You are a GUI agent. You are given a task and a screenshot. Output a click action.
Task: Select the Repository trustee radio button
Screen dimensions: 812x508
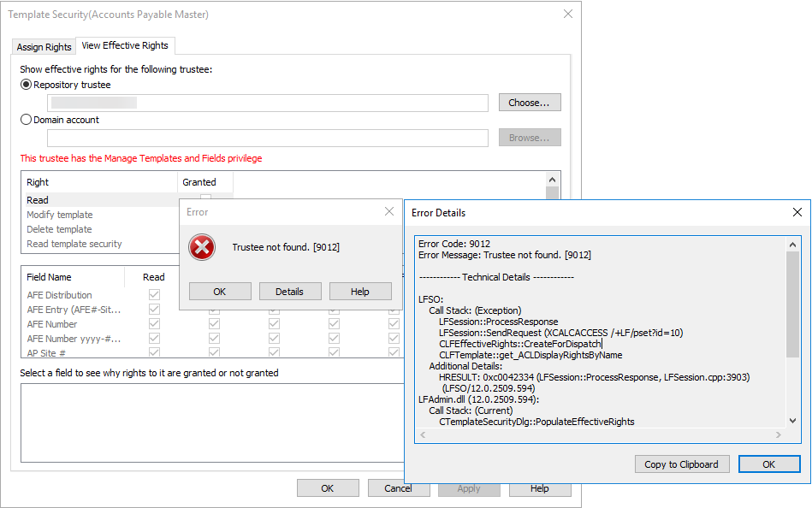point(26,85)
